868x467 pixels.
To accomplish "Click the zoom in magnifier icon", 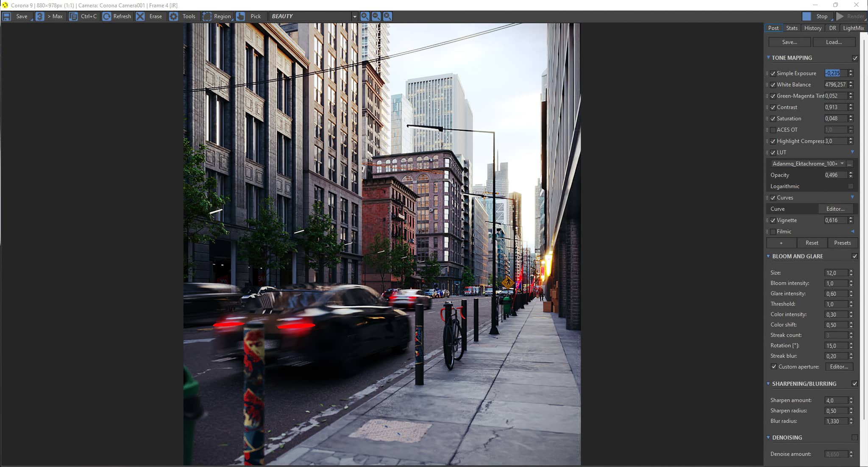I will pos(364,16).
